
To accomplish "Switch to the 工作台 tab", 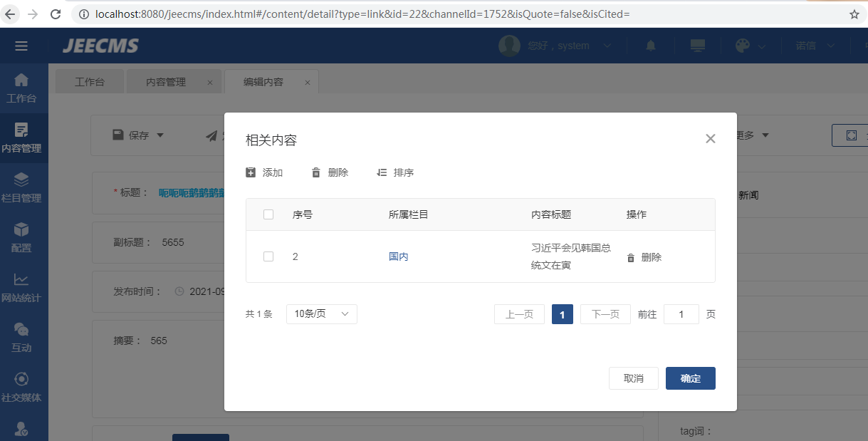I will (90, 82).
